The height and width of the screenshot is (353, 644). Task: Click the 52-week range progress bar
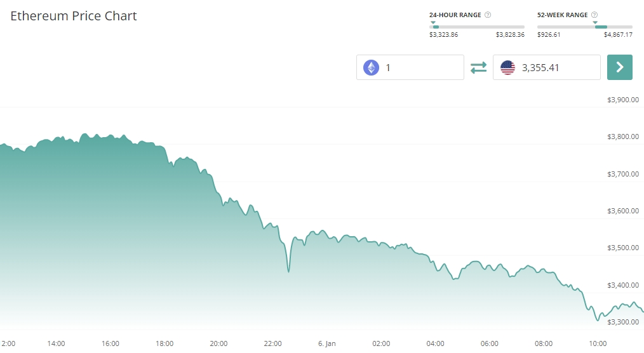tap(584, 27)
